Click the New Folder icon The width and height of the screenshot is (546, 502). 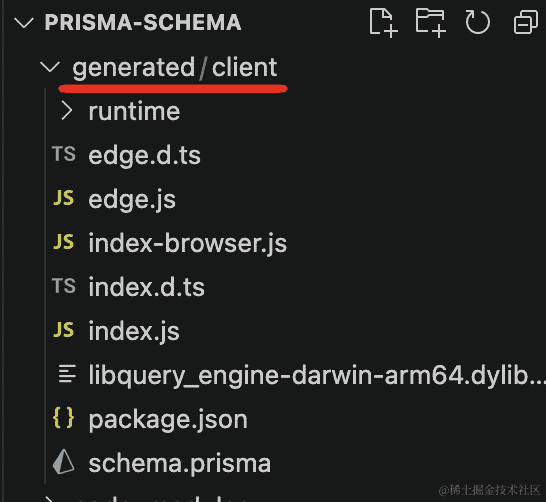point(431,23)
